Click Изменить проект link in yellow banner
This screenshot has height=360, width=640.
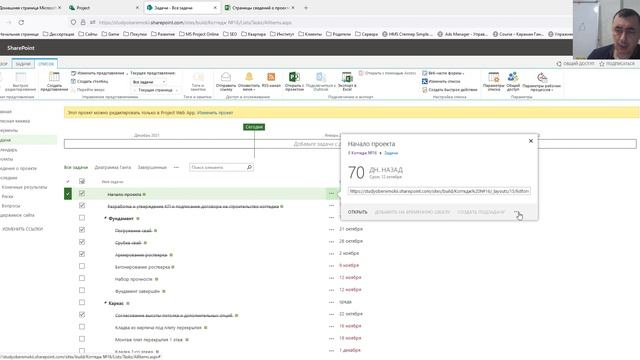215,113
